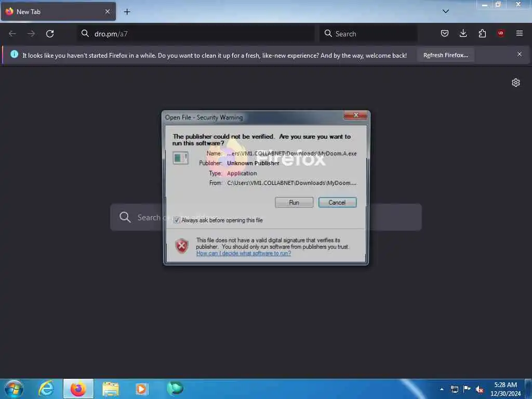
Task: Close the New Tab tab
Action: tap(107, 11)
